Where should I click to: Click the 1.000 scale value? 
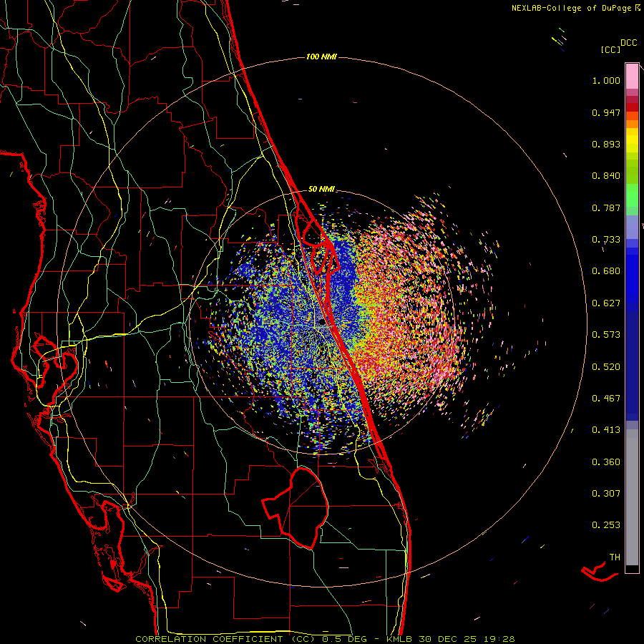pos(606,80)
